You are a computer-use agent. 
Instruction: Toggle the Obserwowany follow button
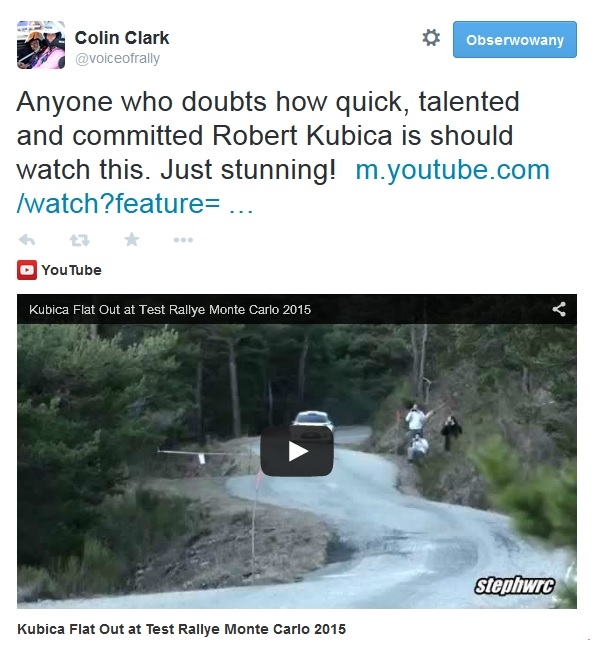point(515,40)
